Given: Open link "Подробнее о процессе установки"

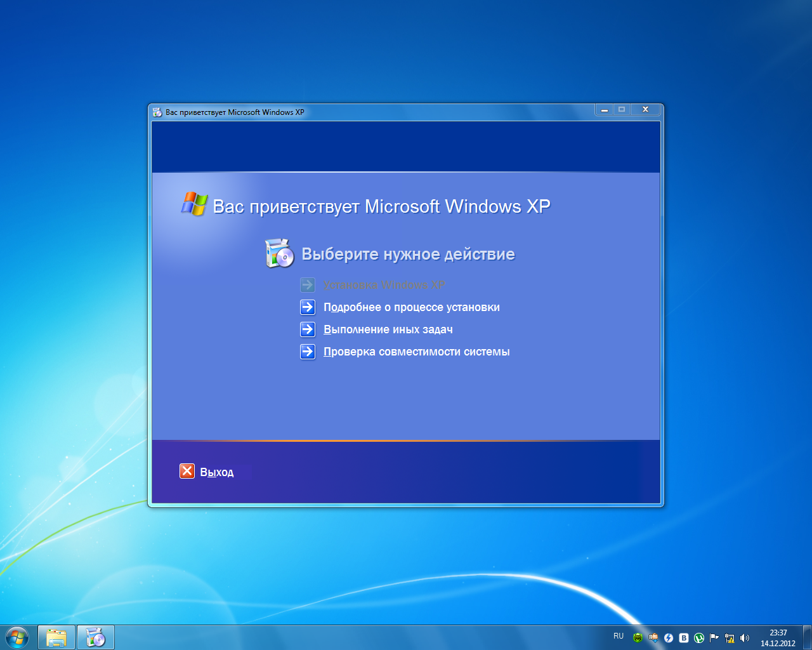Looking at the screenshot, I should click(412, 307).
